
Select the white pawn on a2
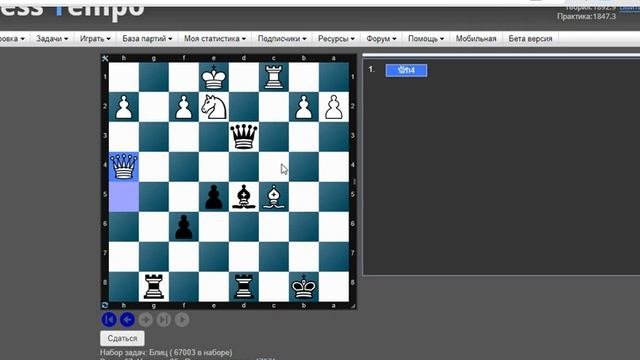334,107
